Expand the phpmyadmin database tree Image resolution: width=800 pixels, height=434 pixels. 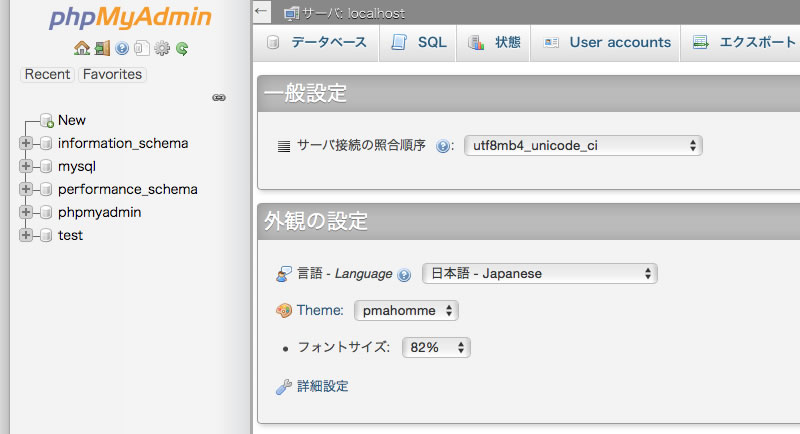(26, 212)
